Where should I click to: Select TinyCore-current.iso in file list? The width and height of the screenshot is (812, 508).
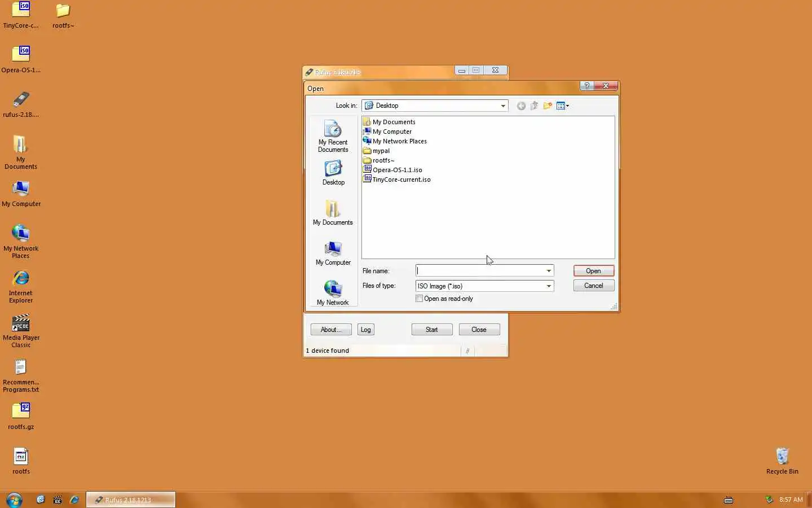tap(397, 179)
